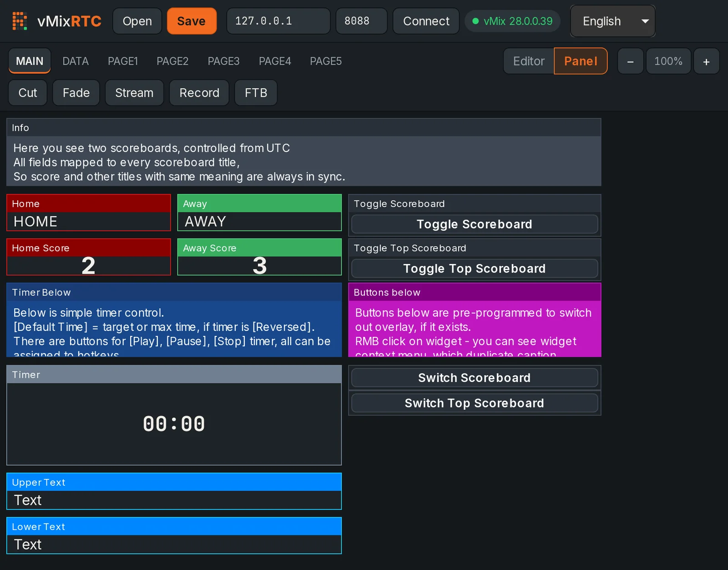This screenshot has width=728, height=570.
Task: Click the Lower Text input field
Action: [174, 544]
